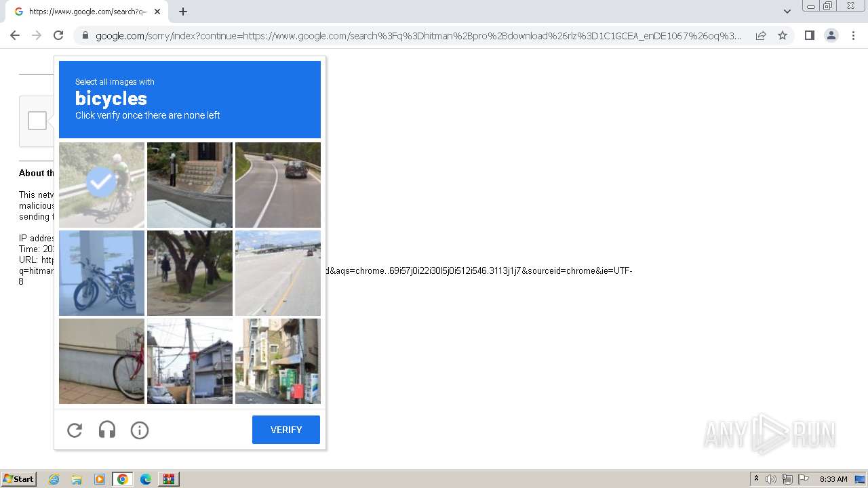The height and width of the screenshot is (488, 868).
Task: Click the show desktop icon in tray
Action: pyautogui.click(x=860, y=479)
